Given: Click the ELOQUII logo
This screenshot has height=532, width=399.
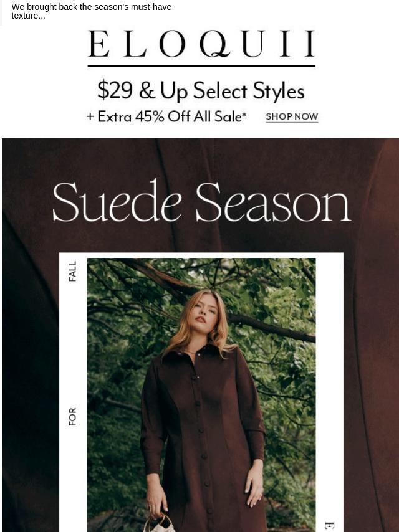Looking at the screenshot, I should [x=201, y=44].
